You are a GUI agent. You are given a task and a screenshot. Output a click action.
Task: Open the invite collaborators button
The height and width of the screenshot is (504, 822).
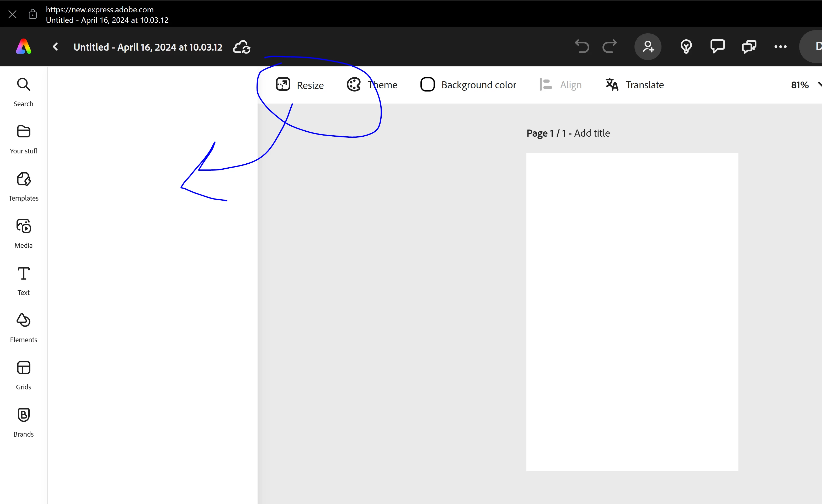pyautogui.click(x=648, y=47)
